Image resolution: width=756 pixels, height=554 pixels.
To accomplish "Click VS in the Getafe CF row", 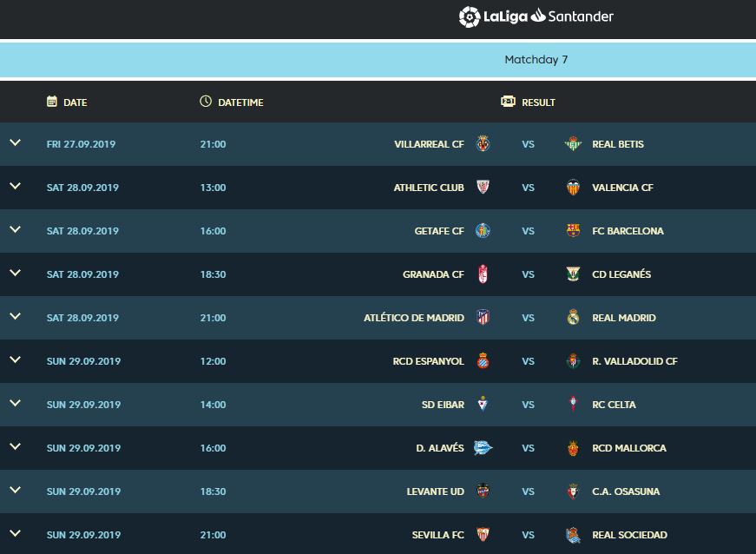I will click(x=528, y=231).
